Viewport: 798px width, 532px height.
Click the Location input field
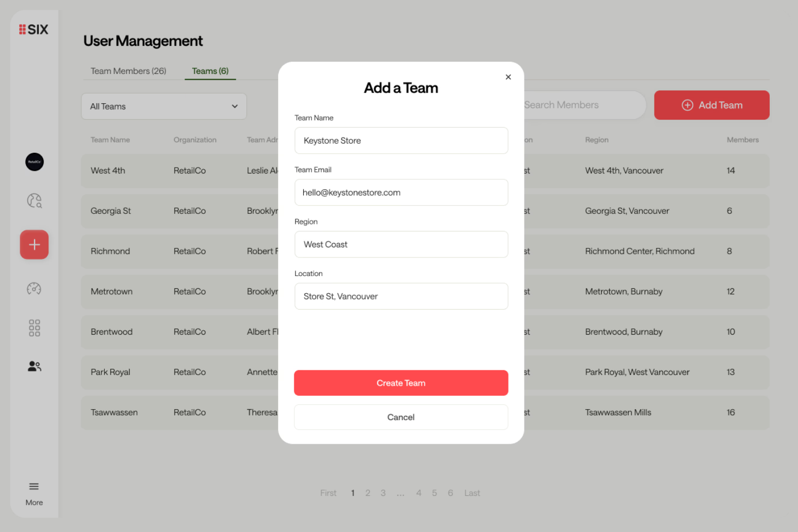[401, 296]
